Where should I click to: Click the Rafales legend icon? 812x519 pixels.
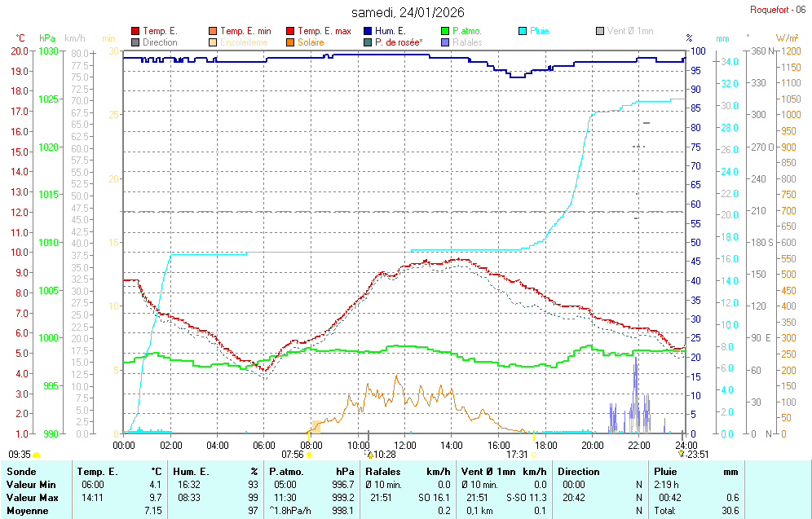445,42
